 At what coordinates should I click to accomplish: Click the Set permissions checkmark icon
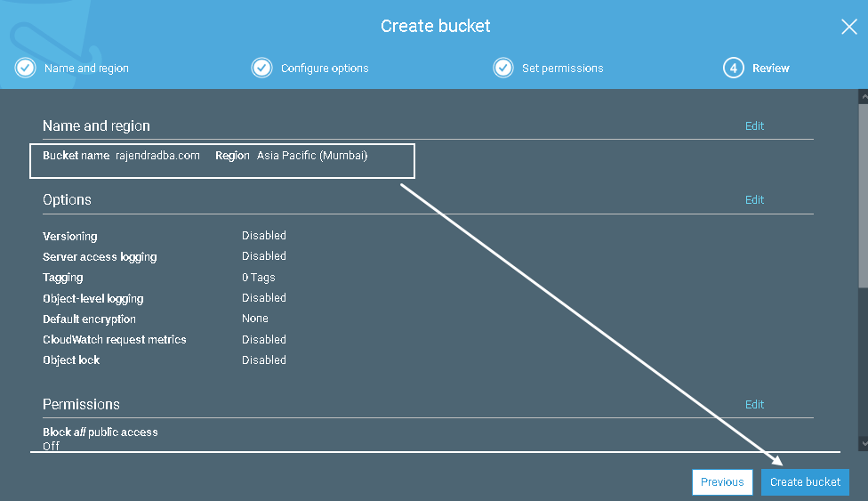(503, 68)
